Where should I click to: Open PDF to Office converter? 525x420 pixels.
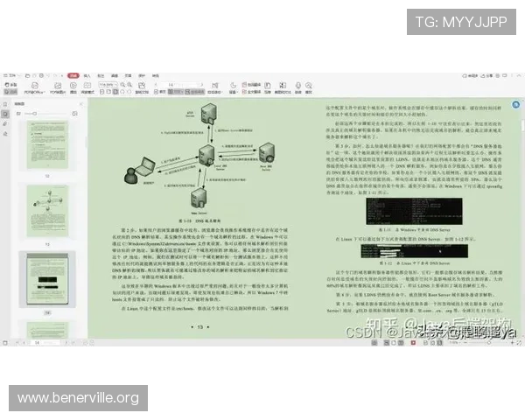tap(35, 87)
